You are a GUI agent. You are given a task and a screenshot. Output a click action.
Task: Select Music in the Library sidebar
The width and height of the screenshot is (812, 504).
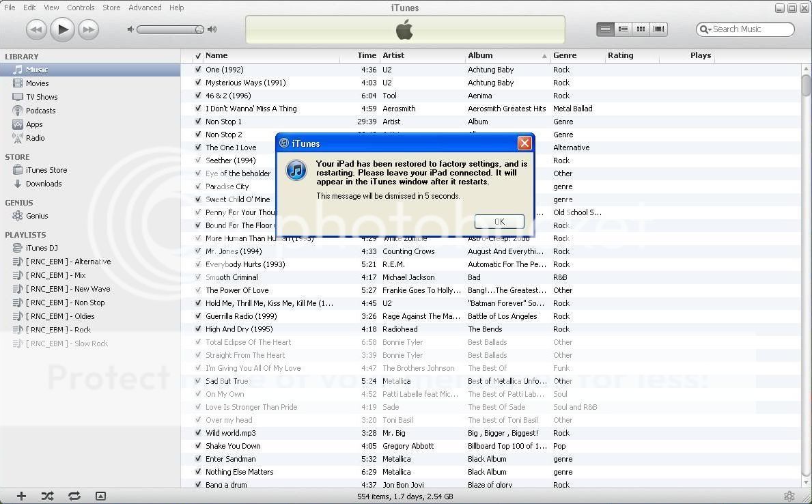tap(90, 70)
